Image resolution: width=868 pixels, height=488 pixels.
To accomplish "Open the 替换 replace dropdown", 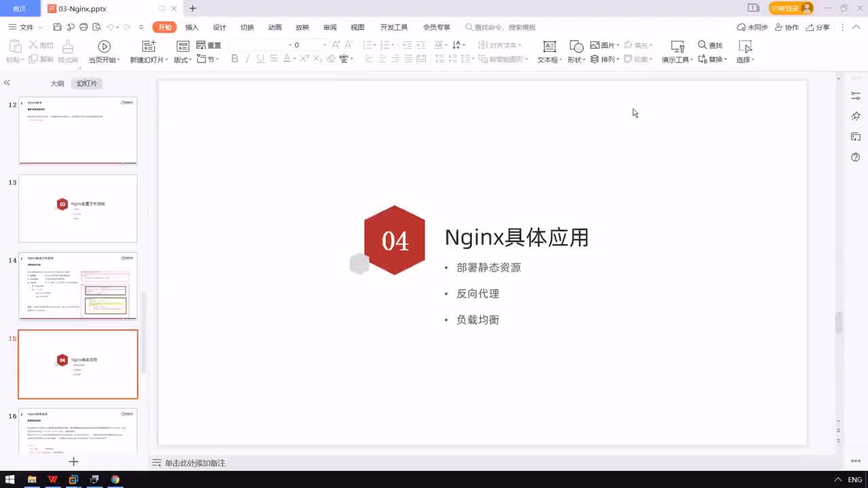I will [x=713, y=59].
